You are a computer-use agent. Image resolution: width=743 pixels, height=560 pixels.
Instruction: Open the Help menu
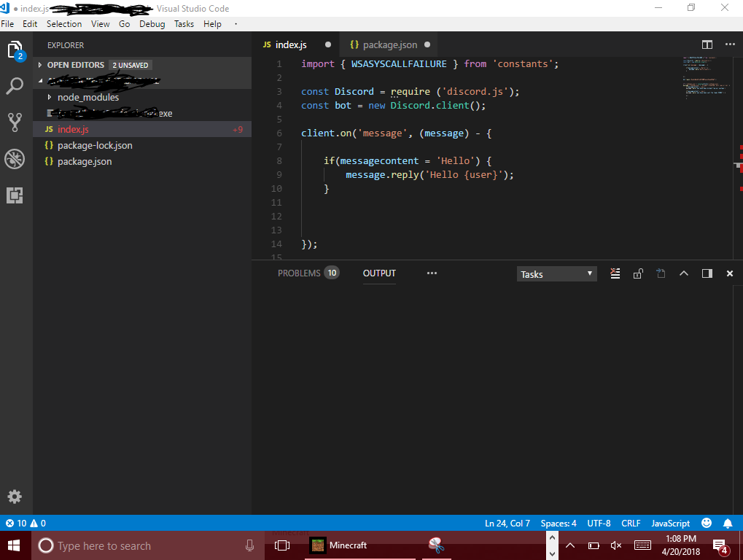tap(212, 23)
